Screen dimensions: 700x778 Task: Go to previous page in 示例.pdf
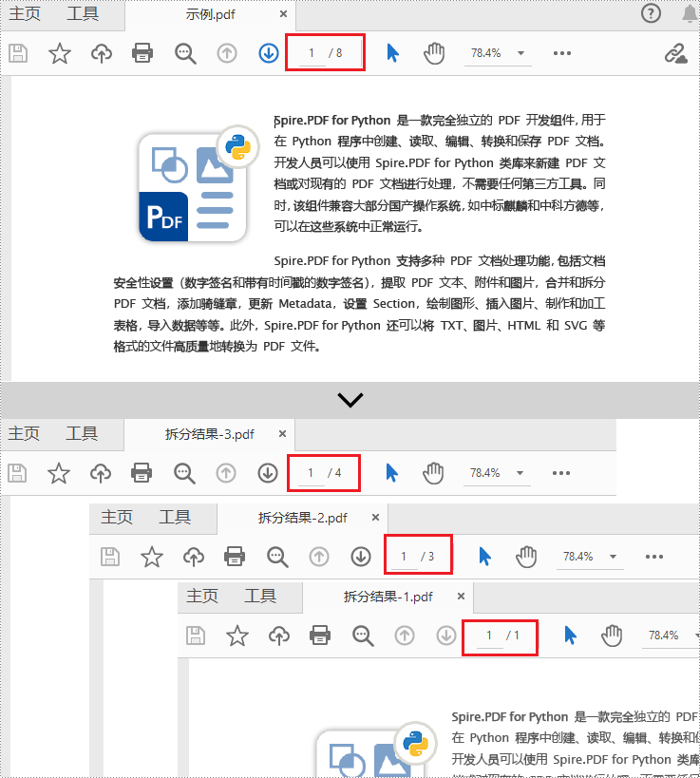(x=227, y=53)
